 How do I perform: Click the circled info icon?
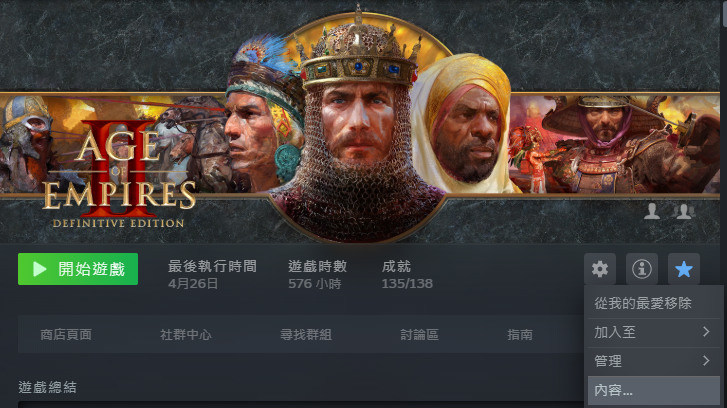(642, 269)
